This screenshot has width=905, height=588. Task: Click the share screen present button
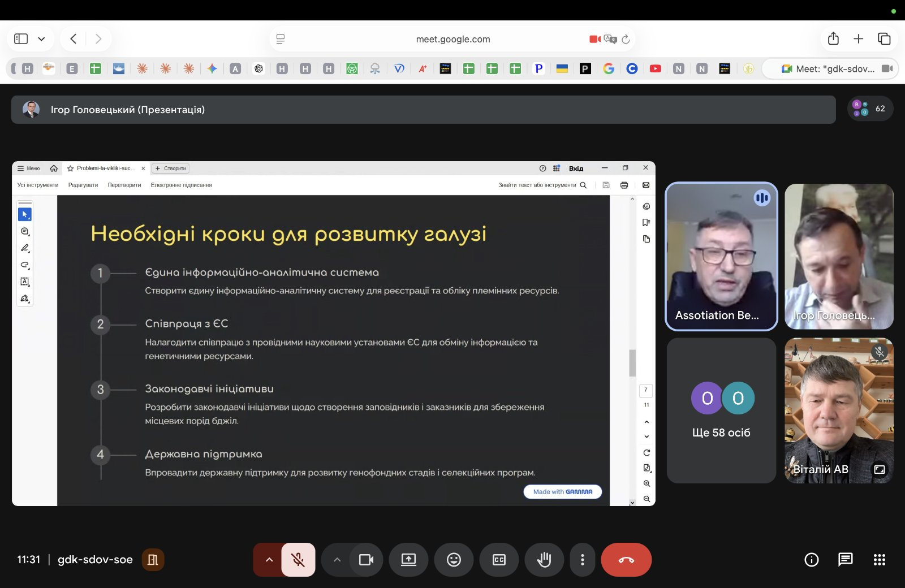(x=408, y=560)
